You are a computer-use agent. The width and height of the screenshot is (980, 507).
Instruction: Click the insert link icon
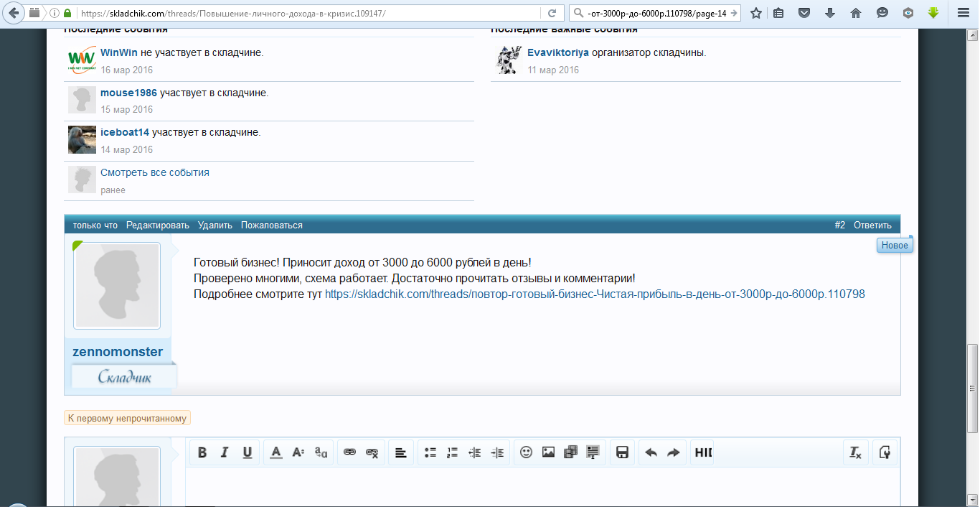pyautogui.click(x=349, y=452)
